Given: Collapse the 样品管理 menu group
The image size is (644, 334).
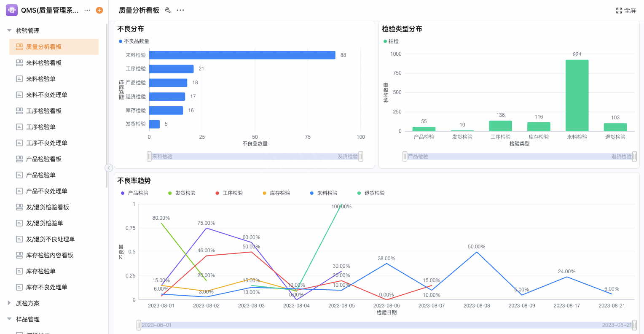Looking at the screenshot, I should point(9,319).
